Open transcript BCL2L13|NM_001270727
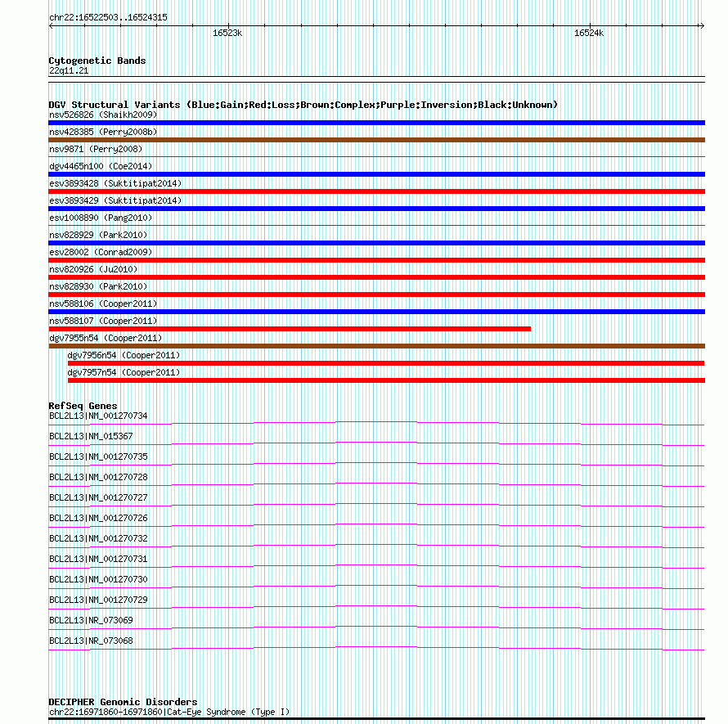 98,497
